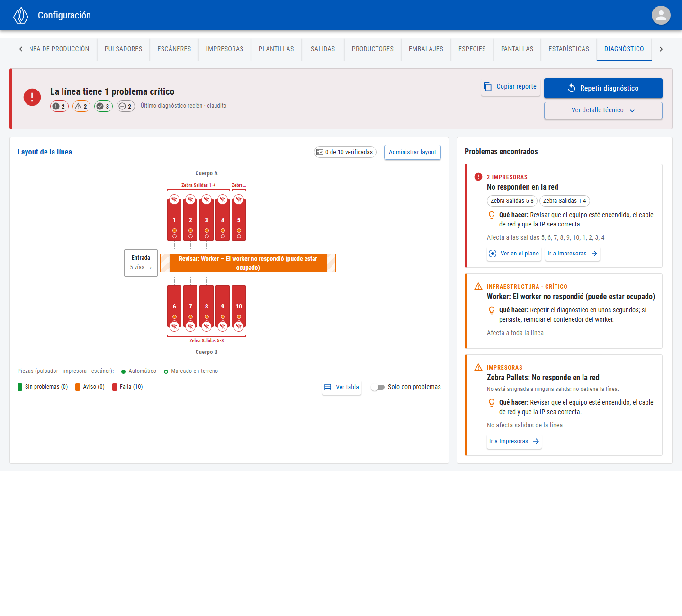
Task: Click Repetir diagnóstico button
Action: coord(603,88)
